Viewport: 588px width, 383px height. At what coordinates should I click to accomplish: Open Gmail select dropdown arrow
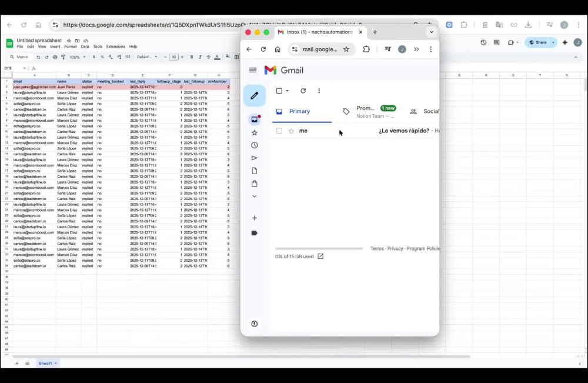[288, 91]
